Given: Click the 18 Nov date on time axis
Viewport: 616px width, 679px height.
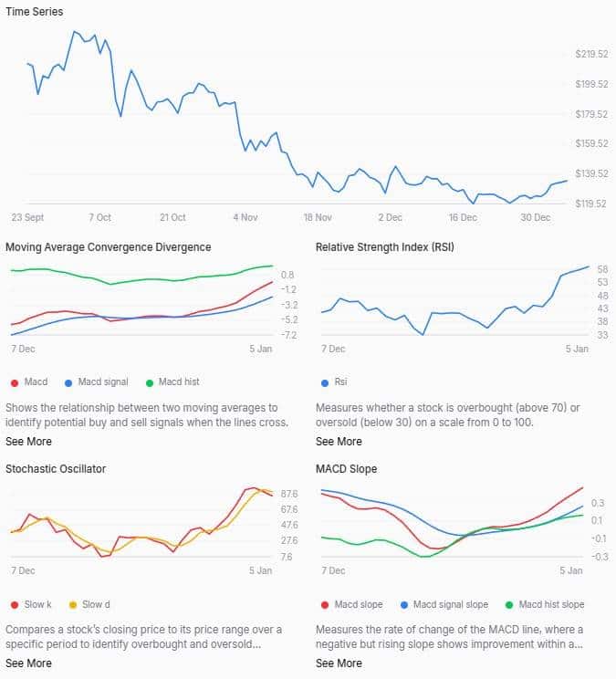Looking at the screenshot, I should 318,218.
